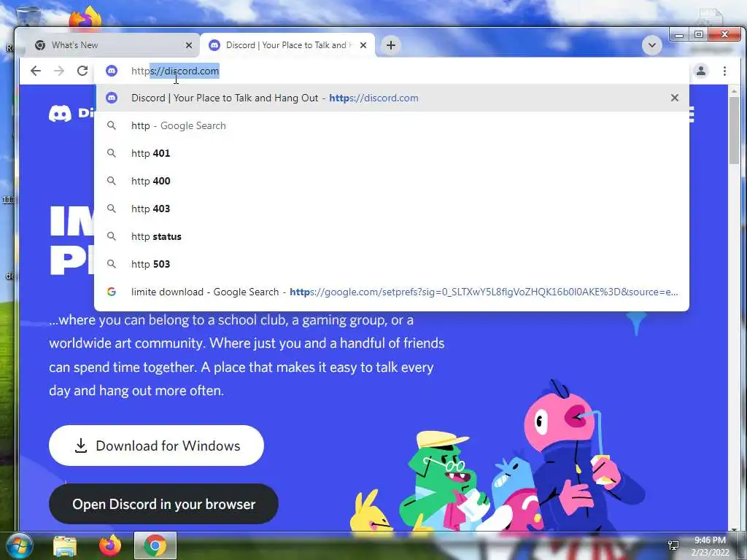747x560 pixels.
Task: Close the Discord tab
Action: (x=363, y=45)
